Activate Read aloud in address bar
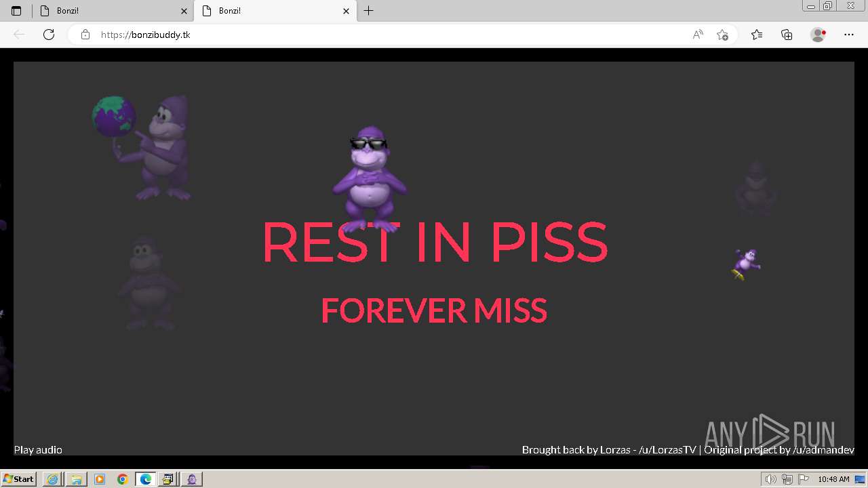 pyautogui.click(x=698, y=35)
